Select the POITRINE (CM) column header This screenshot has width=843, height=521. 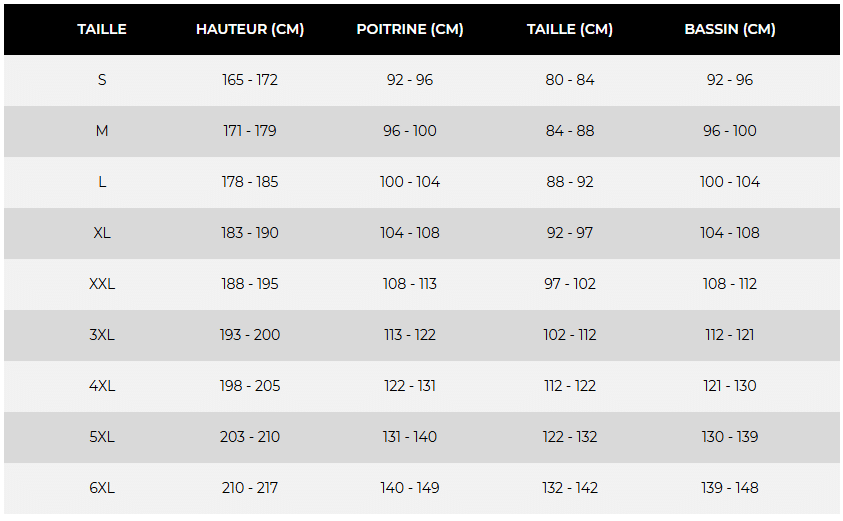coord(410,29)
